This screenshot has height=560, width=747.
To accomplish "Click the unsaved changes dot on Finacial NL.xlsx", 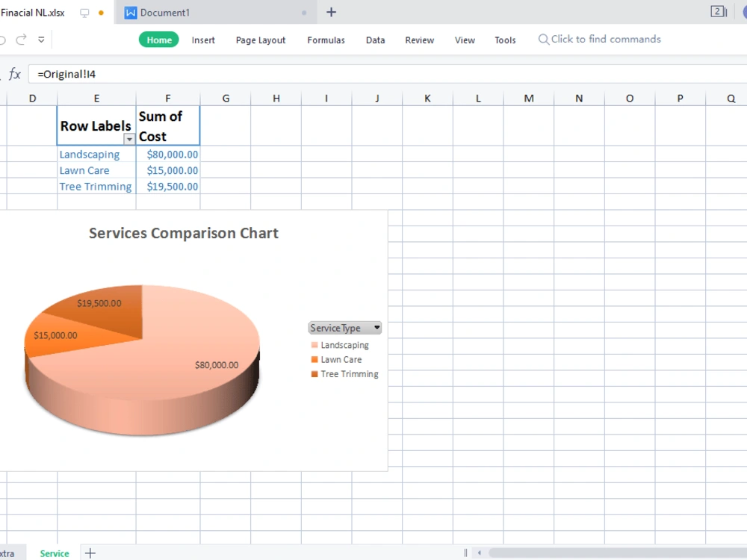I will [x=101, y=13].
